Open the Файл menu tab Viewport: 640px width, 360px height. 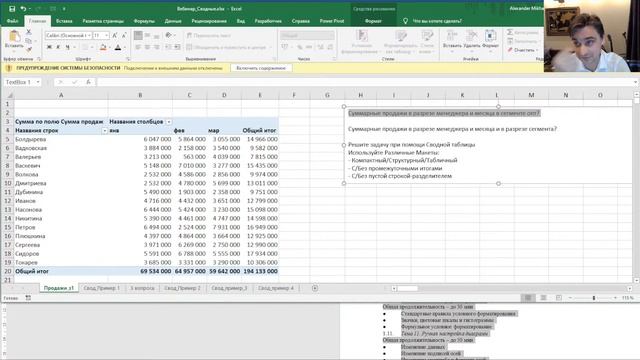coord(12,21)
